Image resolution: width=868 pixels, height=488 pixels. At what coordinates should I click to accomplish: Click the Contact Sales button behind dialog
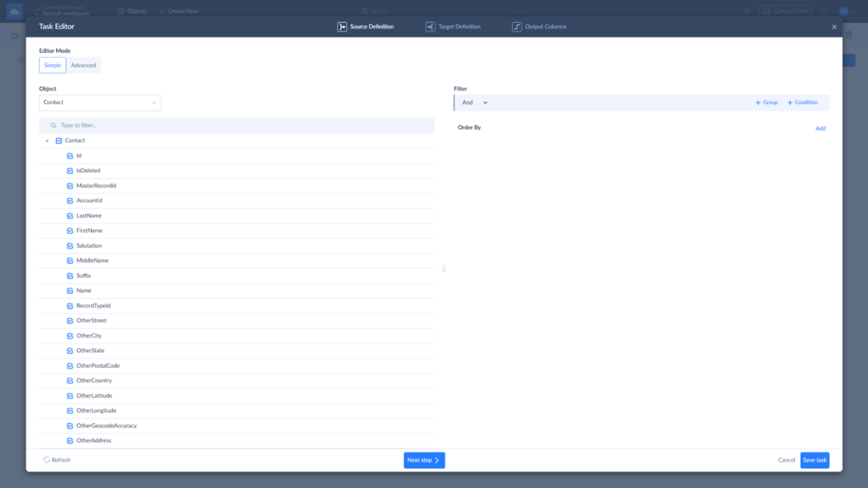(x=785, y=11)
